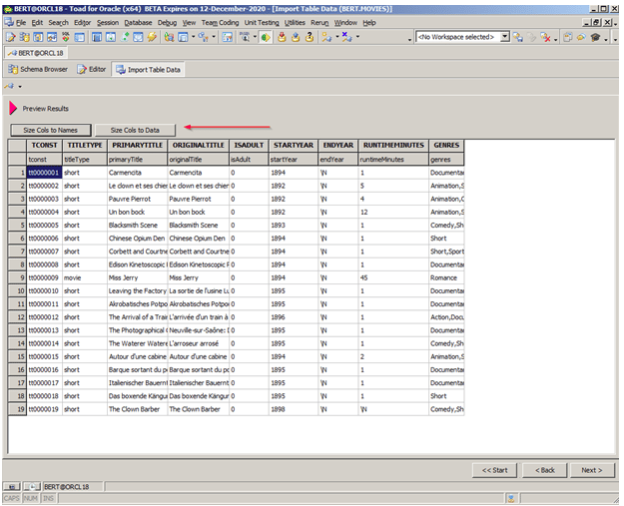This screenshot has width=624, height=506.
Task: Click 'Romance' in the GENRES column
Action: coord(446,278)
